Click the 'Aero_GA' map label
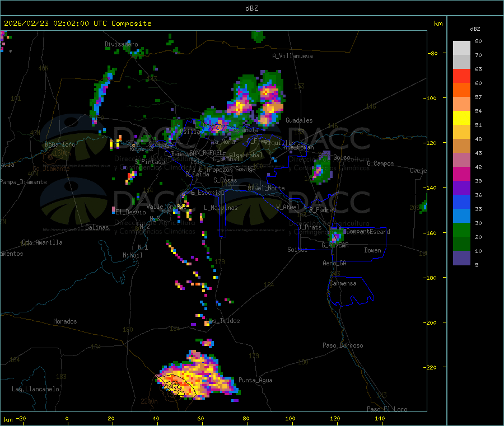This screenshot has width=504, height=426. point(335,263)
